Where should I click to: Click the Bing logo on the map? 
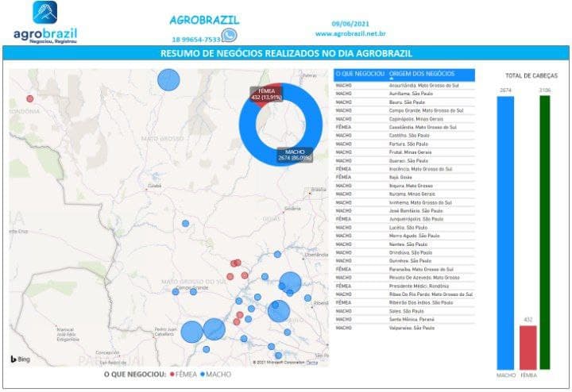[21, 359]
